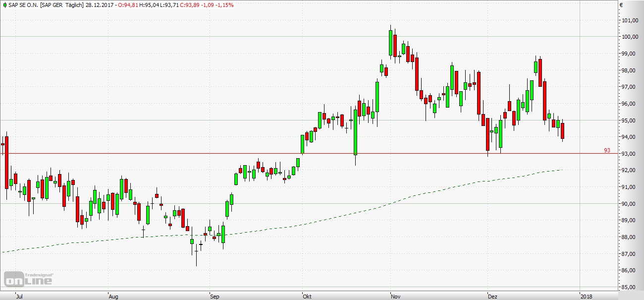The image size is (644, 300).
Task: Click the green candlestick icon beside SAP SE
Action: pos(4,5)
